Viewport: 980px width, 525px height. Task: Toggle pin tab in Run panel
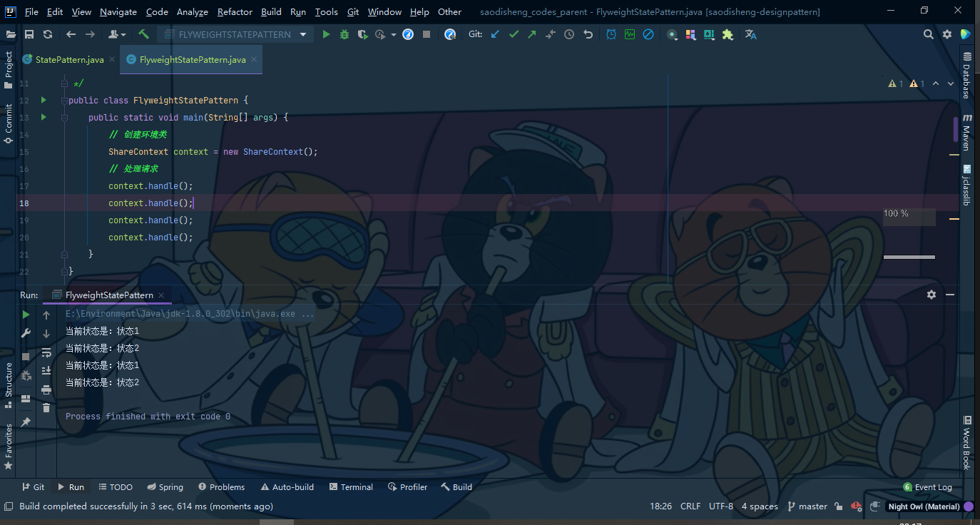(x=26, y=422)
